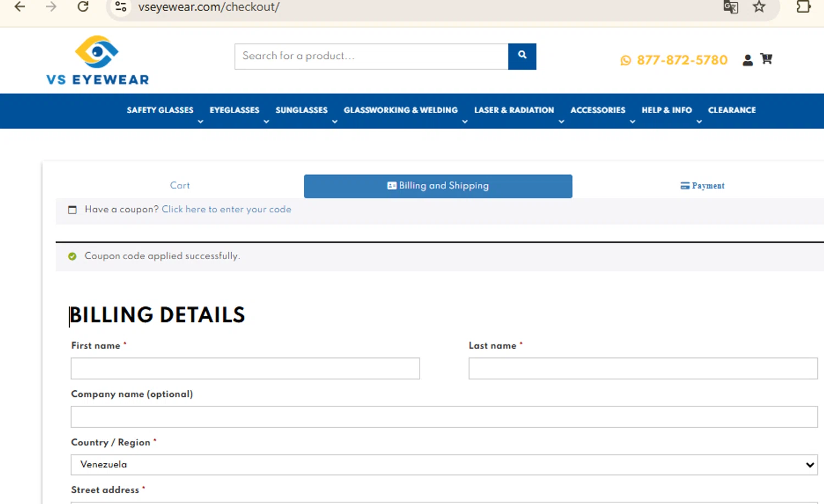This screenshot has height=504, width=824.
Task: Call 877-872-5780 phone link
Action: (682, 60)
